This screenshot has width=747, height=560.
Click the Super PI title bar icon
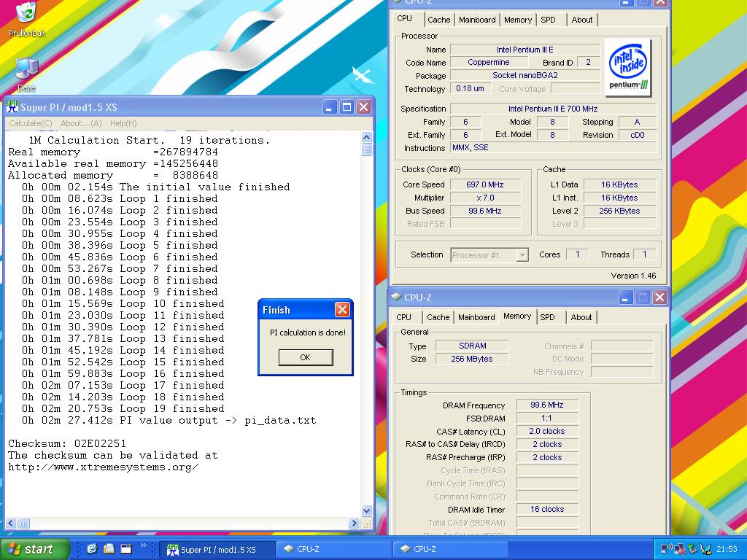coord(12,107)
